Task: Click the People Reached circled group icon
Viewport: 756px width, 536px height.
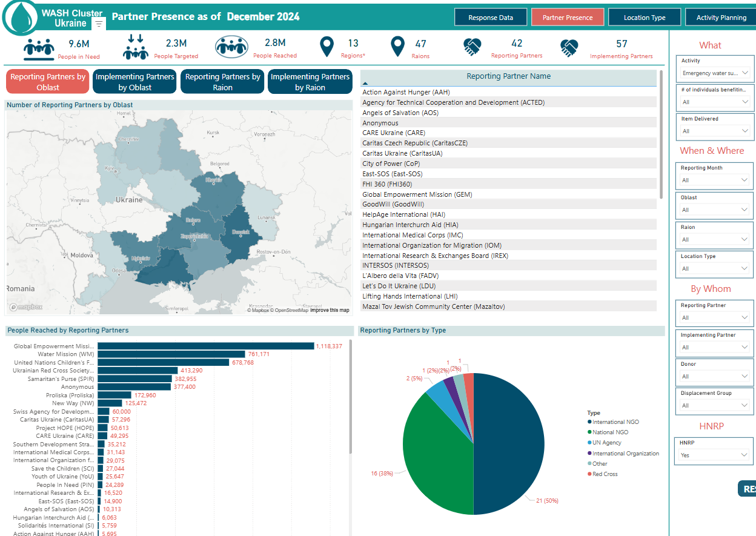Action: (x=232, y=47)
